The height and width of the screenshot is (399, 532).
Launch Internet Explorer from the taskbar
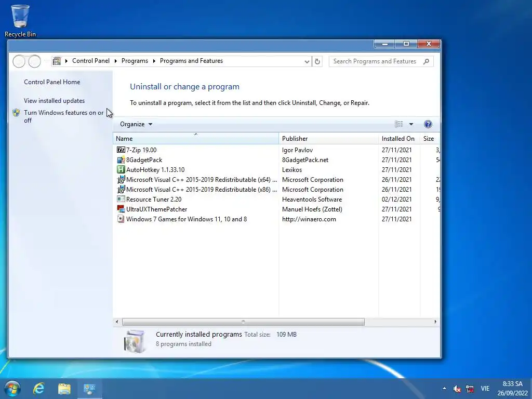pos(38,389)
